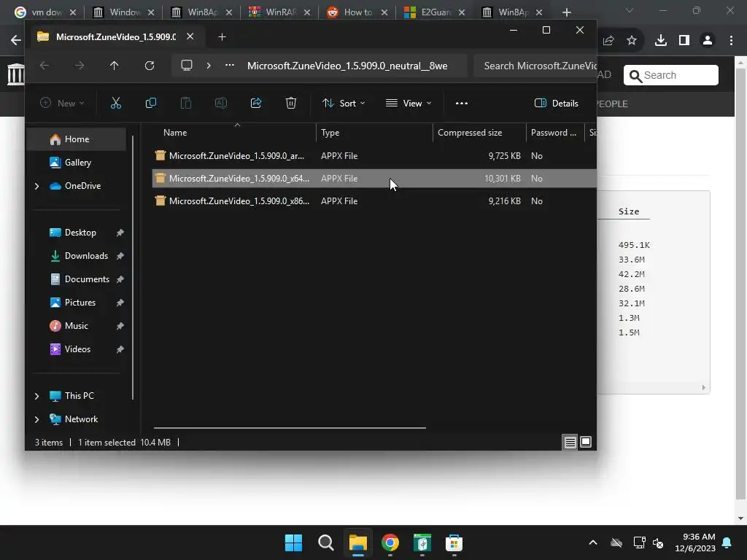Image resolution: width=747 pixels, height=560 pixels.
Task: Go back with Explorer back arrow
Action: (x=44, y=66)
